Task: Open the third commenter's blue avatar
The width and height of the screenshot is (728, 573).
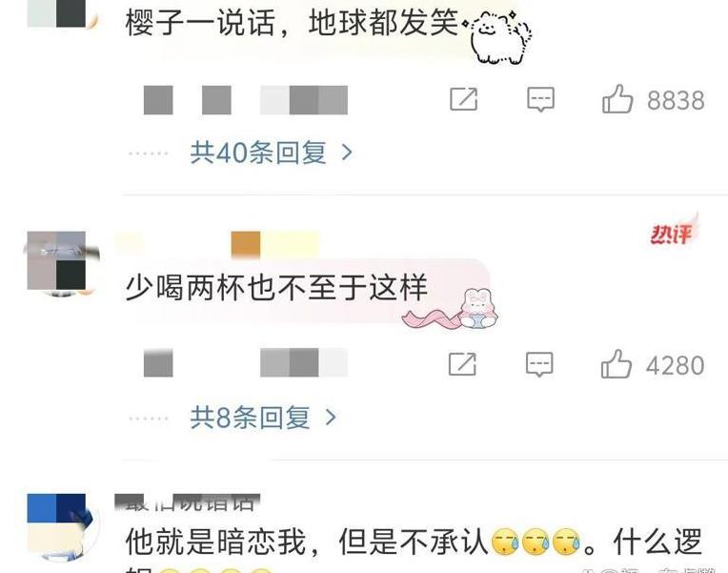Action: pyautogui.click(x=63, y=526)
